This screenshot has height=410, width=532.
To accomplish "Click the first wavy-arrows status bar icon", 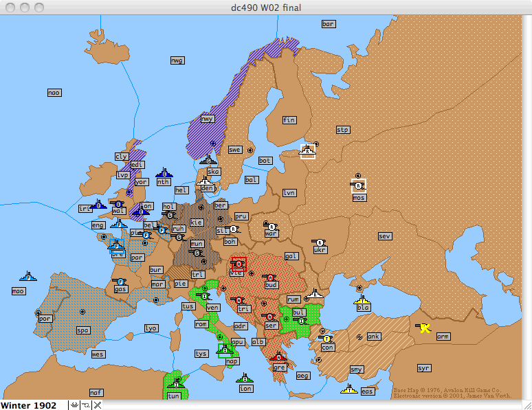I will (x=74, y=405).
